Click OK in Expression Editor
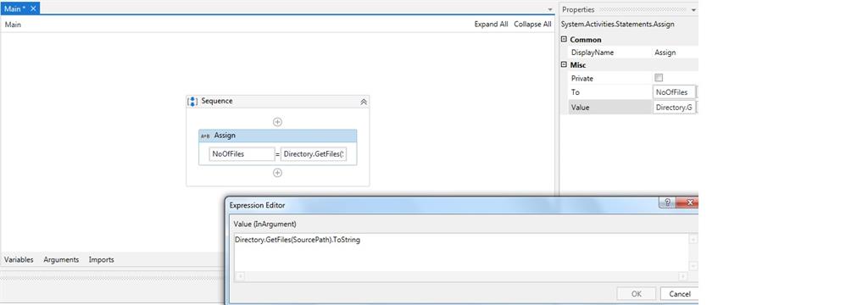 [x=636, y=294]
